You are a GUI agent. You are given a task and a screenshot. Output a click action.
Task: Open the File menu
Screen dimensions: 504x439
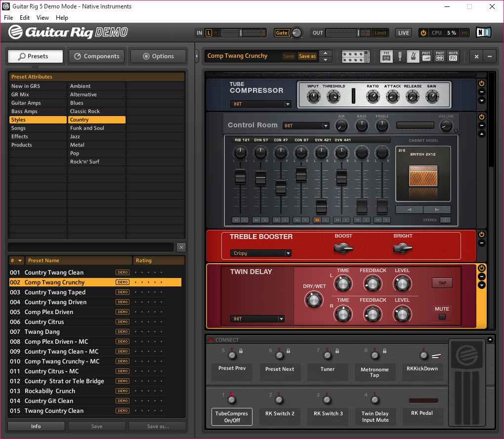tap(8, 18)
